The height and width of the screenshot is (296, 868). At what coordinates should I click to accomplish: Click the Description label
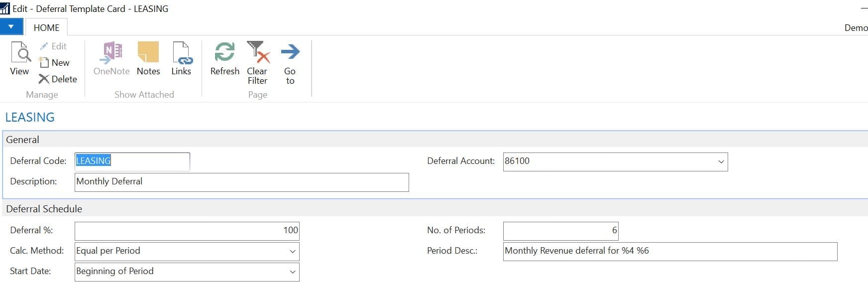[x=33, y=181]
